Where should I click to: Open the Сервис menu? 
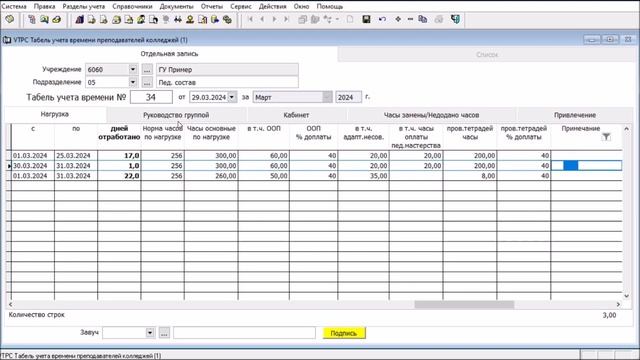tap(241, 7)
